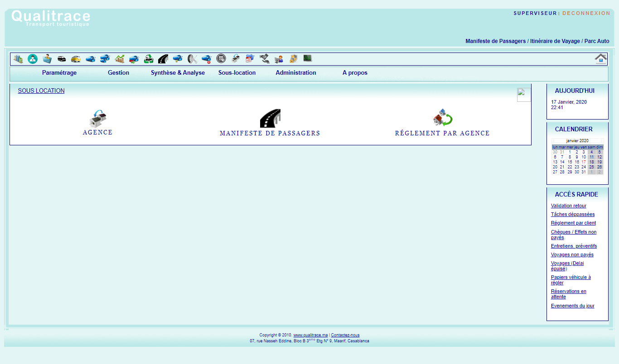Open Réglement par Agence house icon

pos(442,118)
